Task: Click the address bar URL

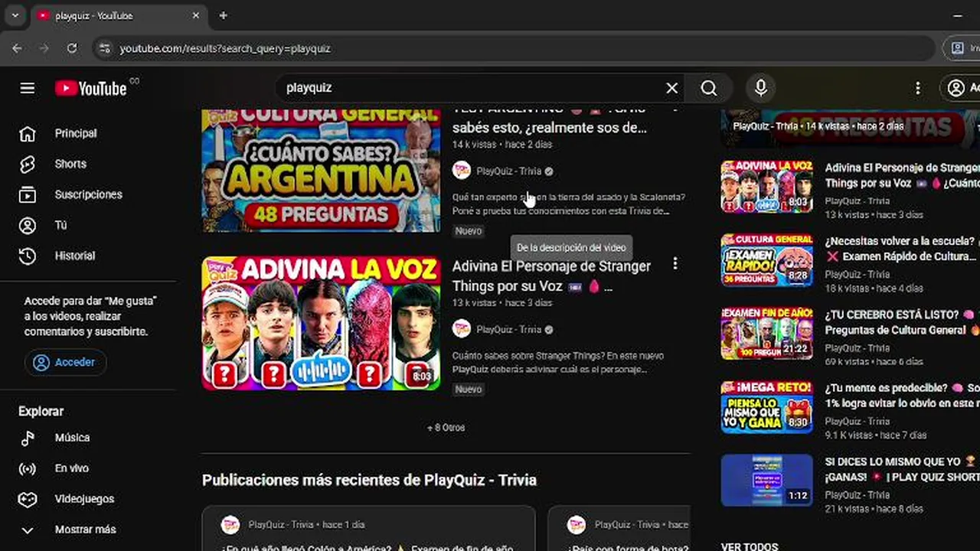Action: [225, 48]
